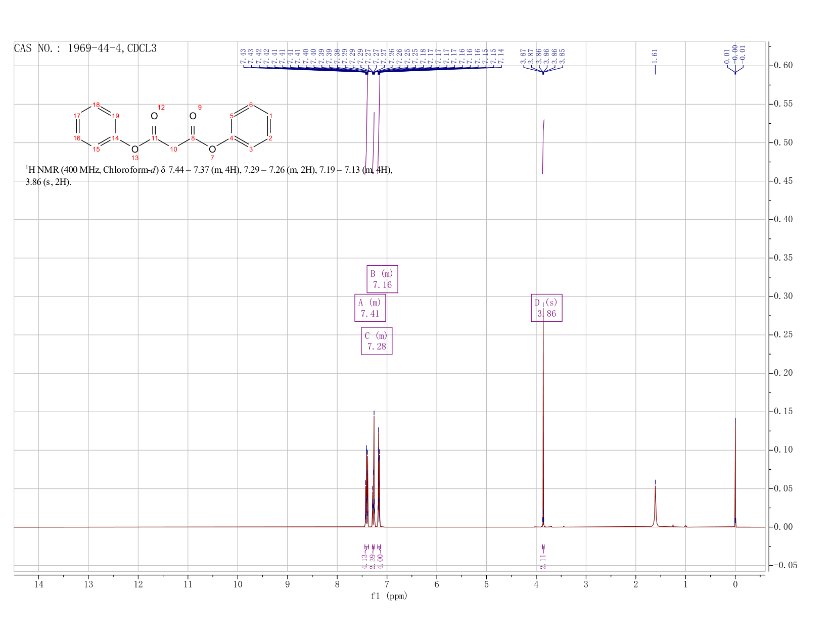This screenshot has width=834, height=644.
Task: Click the multiplet label box 'A (m) 7.41'
Action: point(370,308)
